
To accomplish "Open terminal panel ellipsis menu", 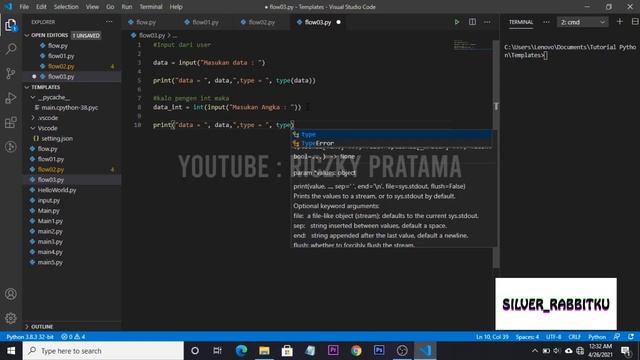I will [x=546, y=22].
